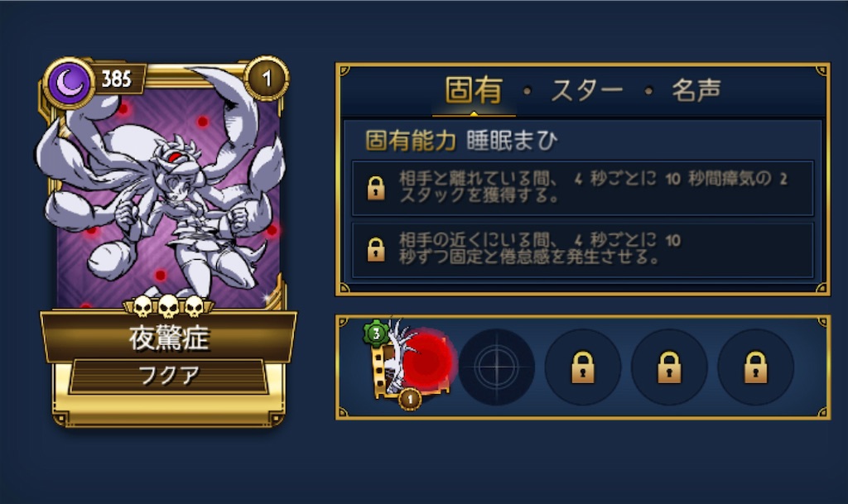This screenshot has height=504, width=848.
Task: Switch to the スター tab
Action: (x=587, y=90)
